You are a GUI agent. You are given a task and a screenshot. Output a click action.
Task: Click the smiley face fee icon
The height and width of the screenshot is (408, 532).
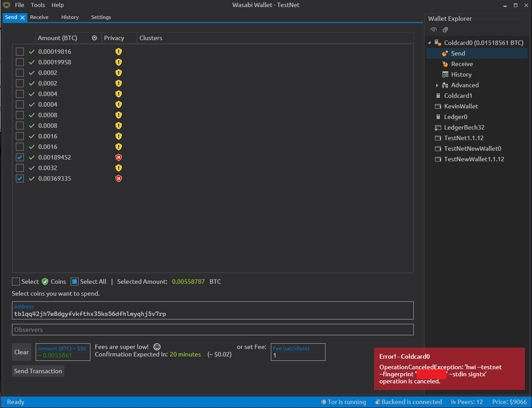(x=157, y=347)
